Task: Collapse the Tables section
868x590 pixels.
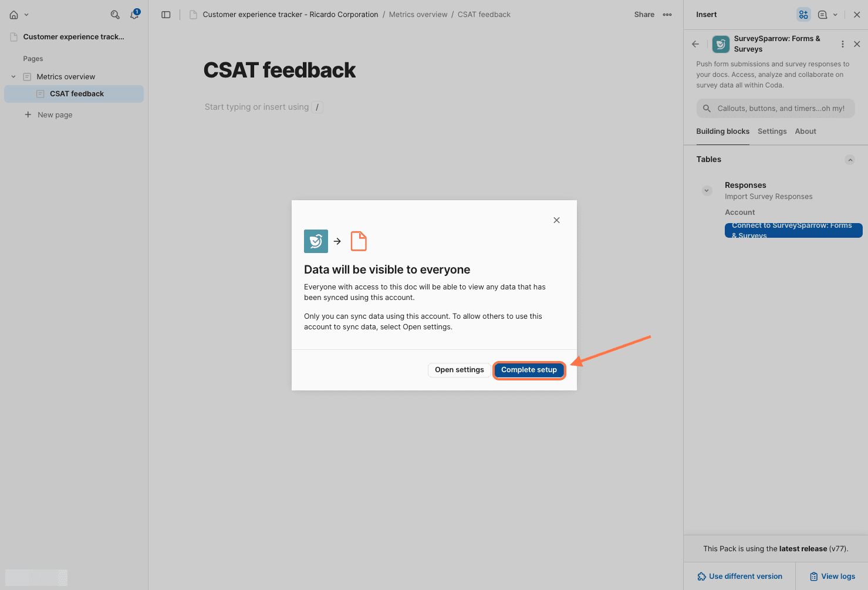Action: click(x=850, y=160)
